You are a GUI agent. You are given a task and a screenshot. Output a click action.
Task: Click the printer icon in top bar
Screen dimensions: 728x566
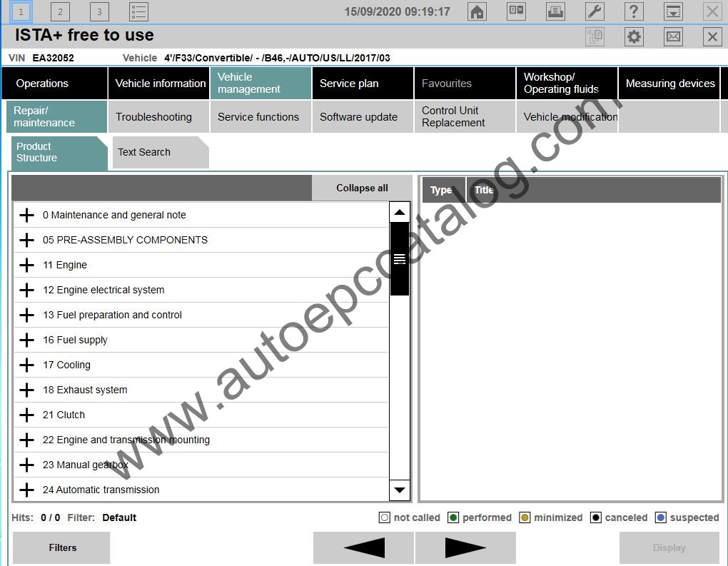pos(555,11)
